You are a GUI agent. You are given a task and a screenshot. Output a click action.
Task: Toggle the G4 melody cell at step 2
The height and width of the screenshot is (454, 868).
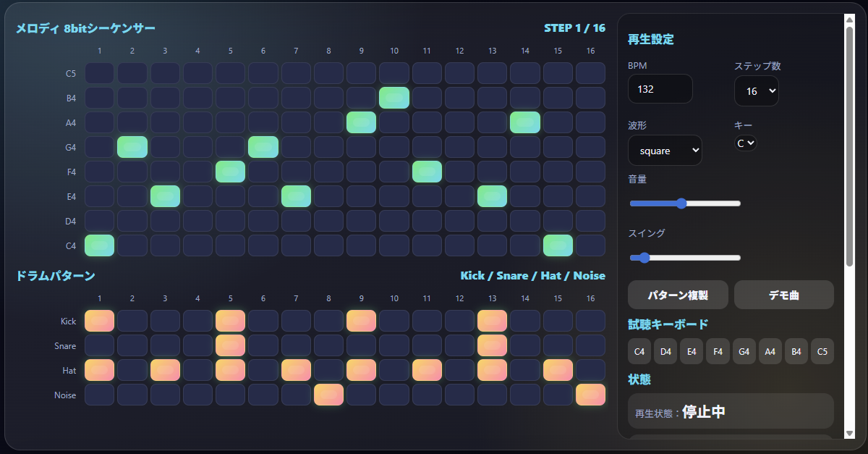point(132,147)
